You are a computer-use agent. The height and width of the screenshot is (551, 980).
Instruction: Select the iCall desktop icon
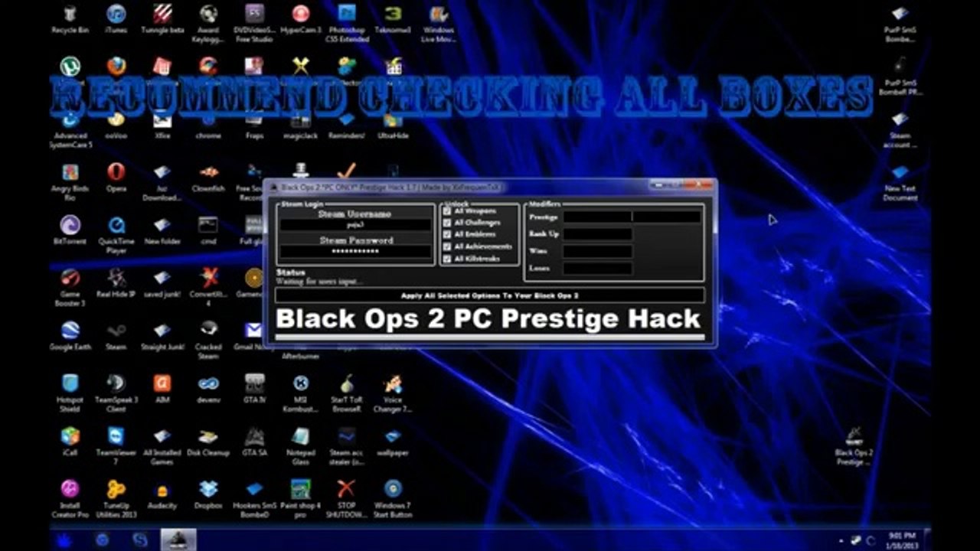(x=70, y=442)
